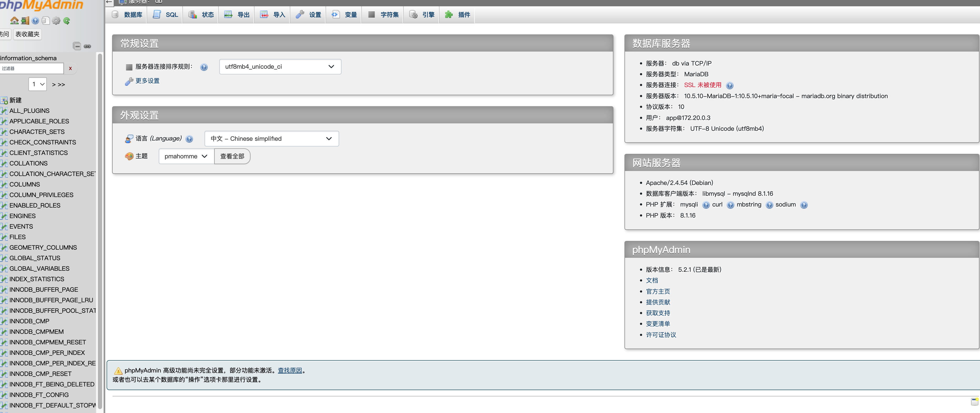
Task: Click the help icon beside 语言 (Language)
Action: [x=189, y=139]
